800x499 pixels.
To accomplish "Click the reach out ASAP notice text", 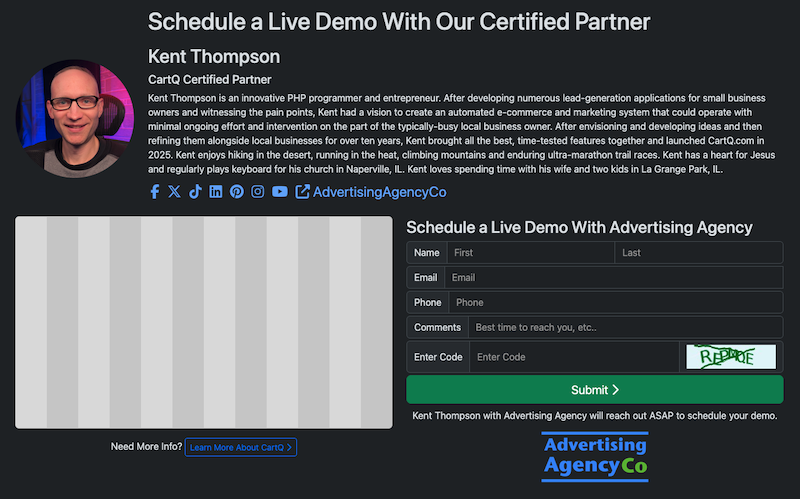I will (595, 416).
